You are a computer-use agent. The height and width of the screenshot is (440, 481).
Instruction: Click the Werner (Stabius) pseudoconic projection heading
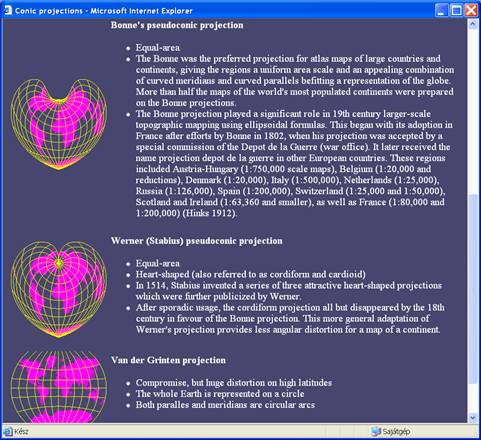197,241
